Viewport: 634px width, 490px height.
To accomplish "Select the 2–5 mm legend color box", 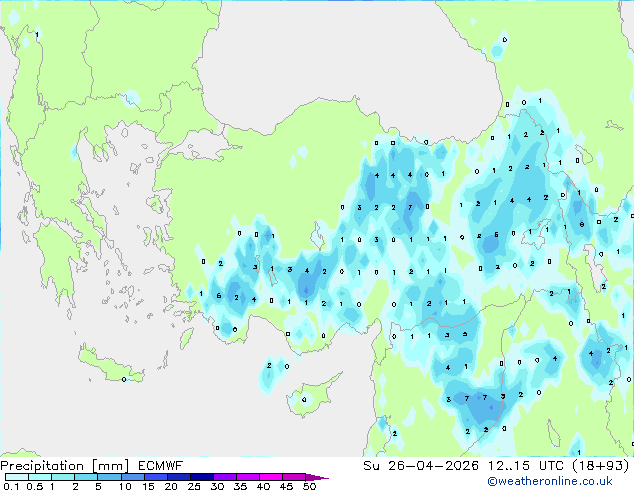I will click(x=86, y=477).
